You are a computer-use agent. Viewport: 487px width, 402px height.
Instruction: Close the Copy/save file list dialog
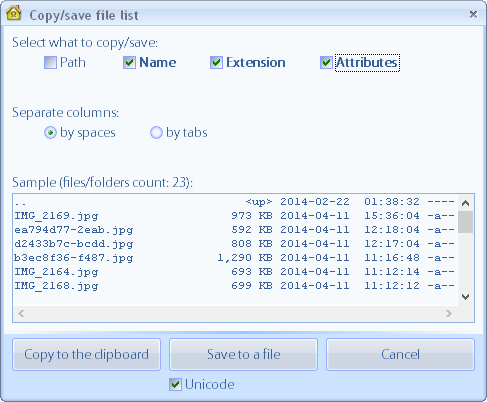[x=473, y=14]
